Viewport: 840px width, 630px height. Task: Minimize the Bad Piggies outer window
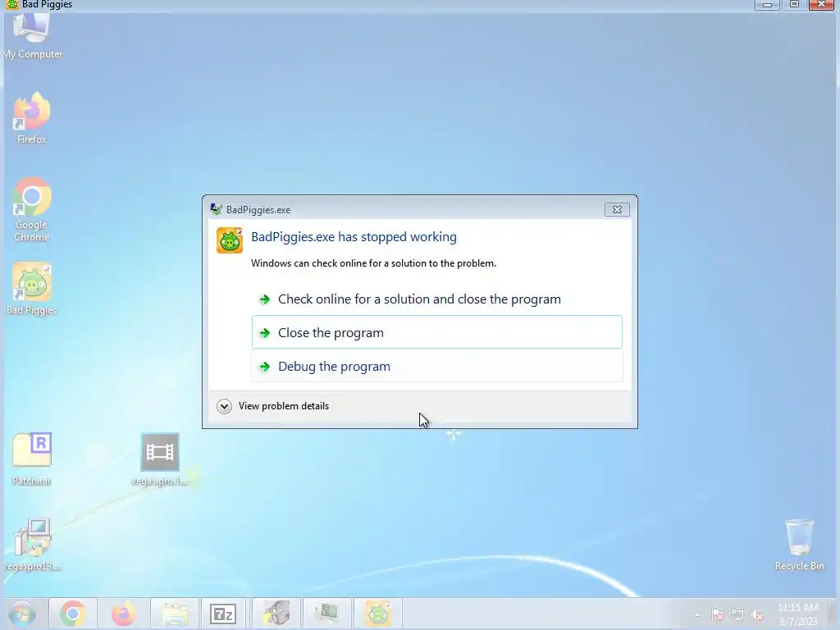click(767, 5)
